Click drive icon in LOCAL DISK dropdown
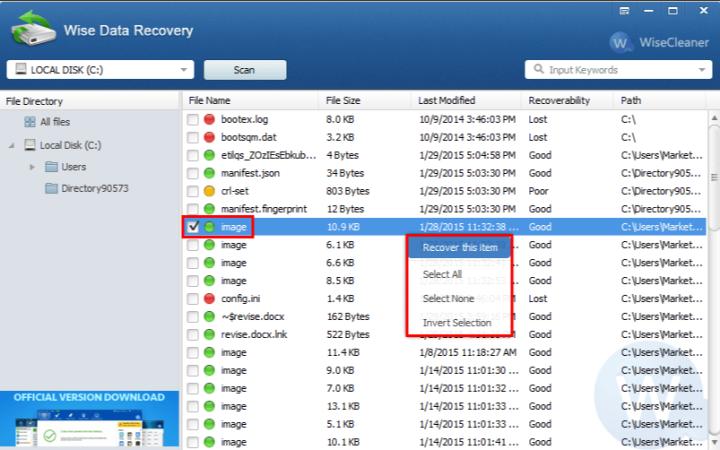 point(21,69)
